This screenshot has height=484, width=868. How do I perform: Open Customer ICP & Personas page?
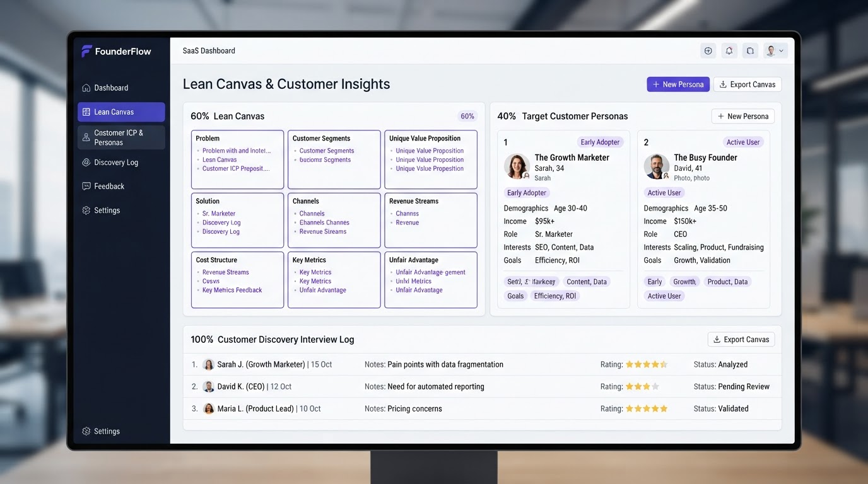pyautogui.click(x=121, y=137)
